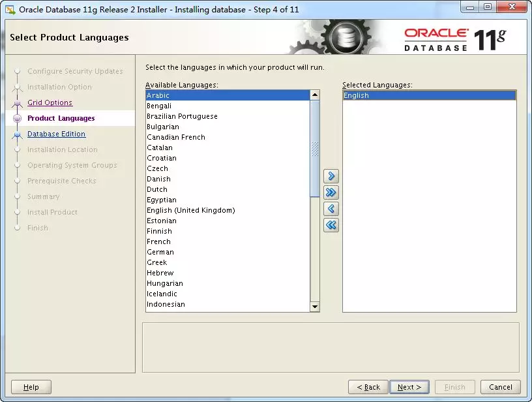Screen dimensions: 532x402
Task: Pick Hebrew in Available Languages
Action: (x=228, y=273)
